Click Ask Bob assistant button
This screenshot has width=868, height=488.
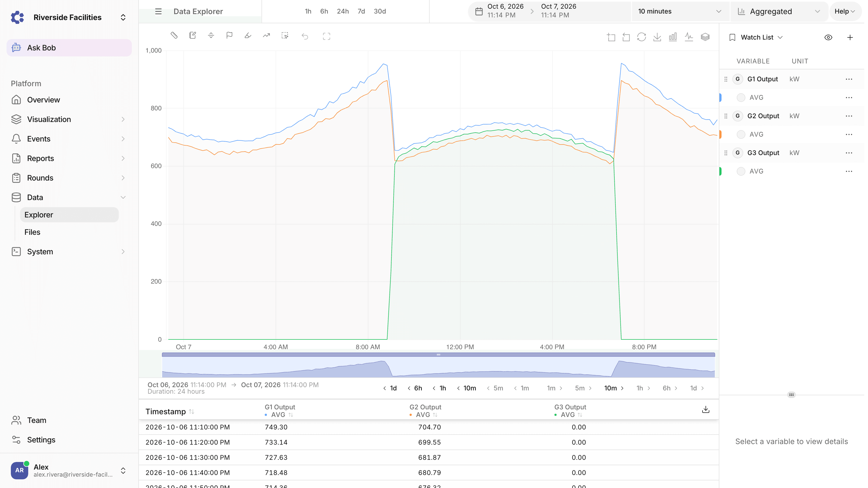coord(69,48)
